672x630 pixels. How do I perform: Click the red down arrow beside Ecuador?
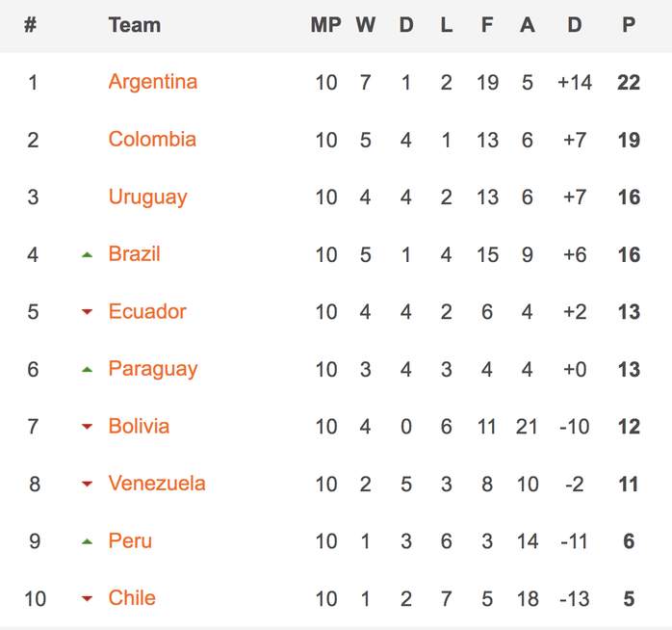[x=87, y=311]
